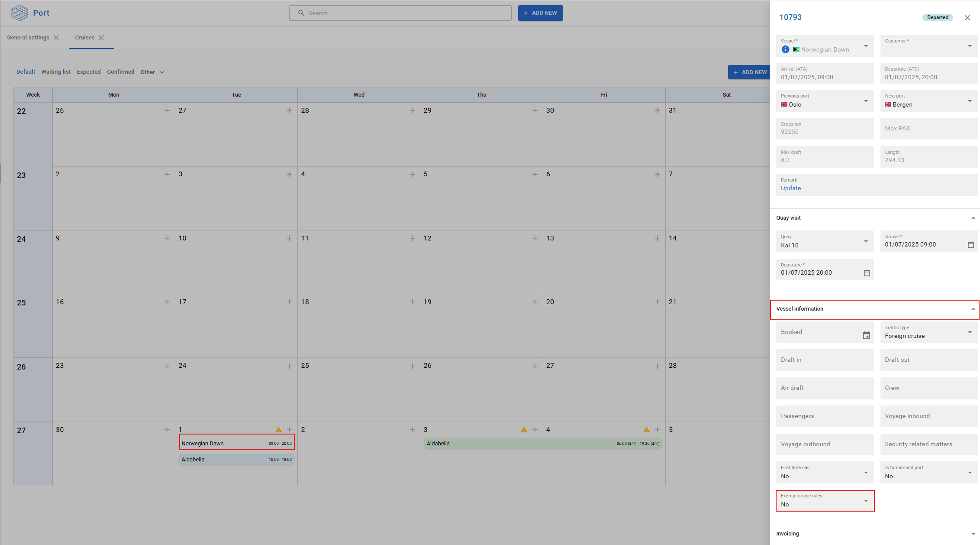
Task: Click the plus icon on Monday 26
Action: tap(167, 110)
